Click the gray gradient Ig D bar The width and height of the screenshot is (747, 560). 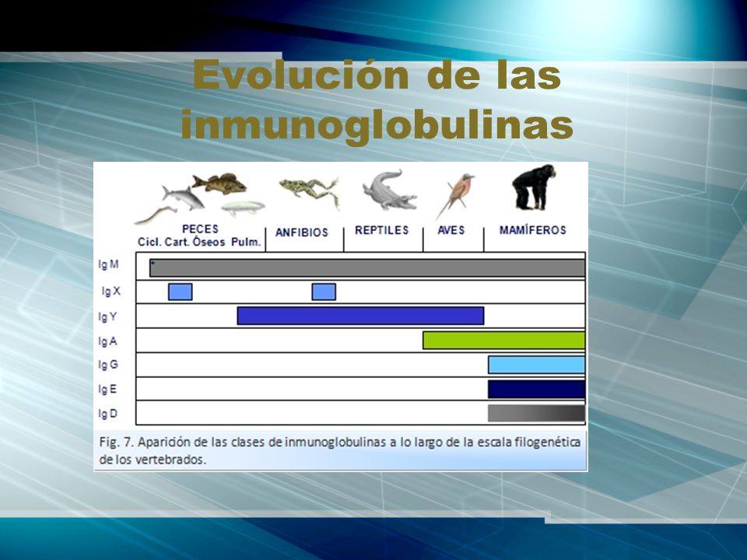point(536,413)
